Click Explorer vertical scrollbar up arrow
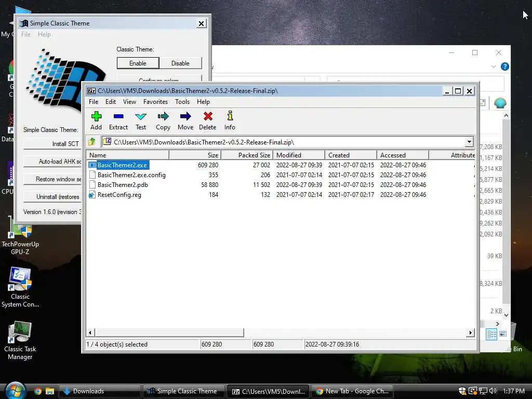The width and height of the screenshot is (532, 399). click(x=506, y=116)
